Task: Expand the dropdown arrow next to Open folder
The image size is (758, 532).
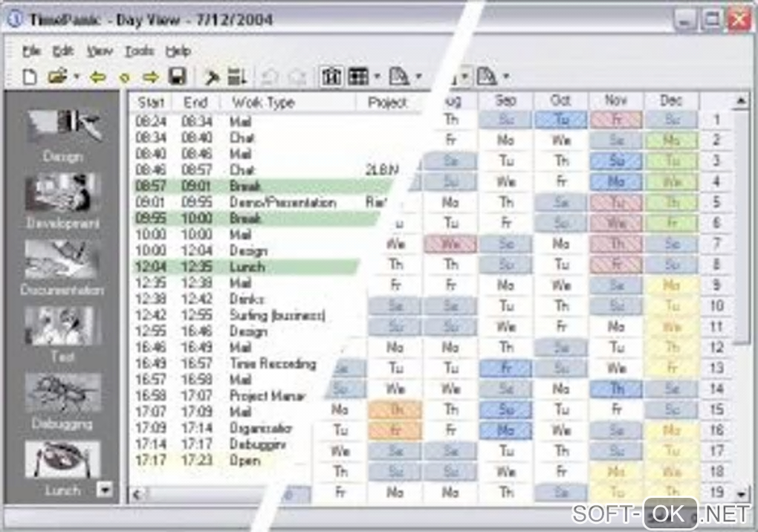Action: (x=77, y=77)
